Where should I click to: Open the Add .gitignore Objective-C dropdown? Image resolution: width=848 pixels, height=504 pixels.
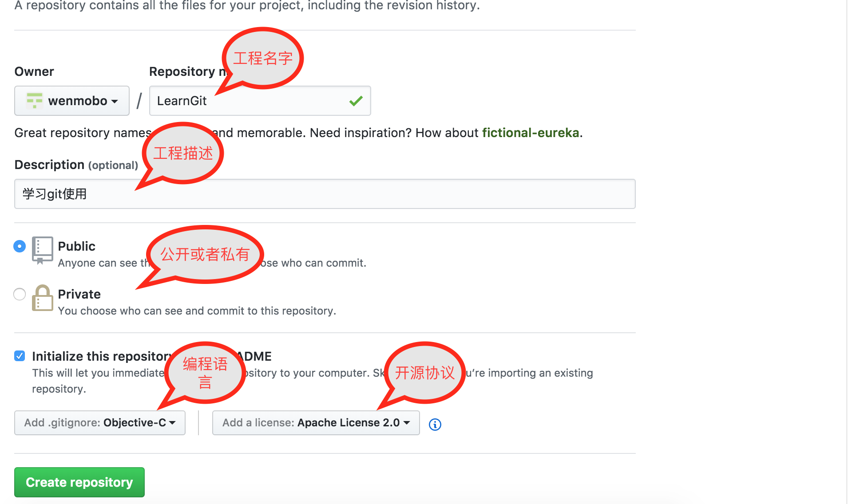[100, 423]
